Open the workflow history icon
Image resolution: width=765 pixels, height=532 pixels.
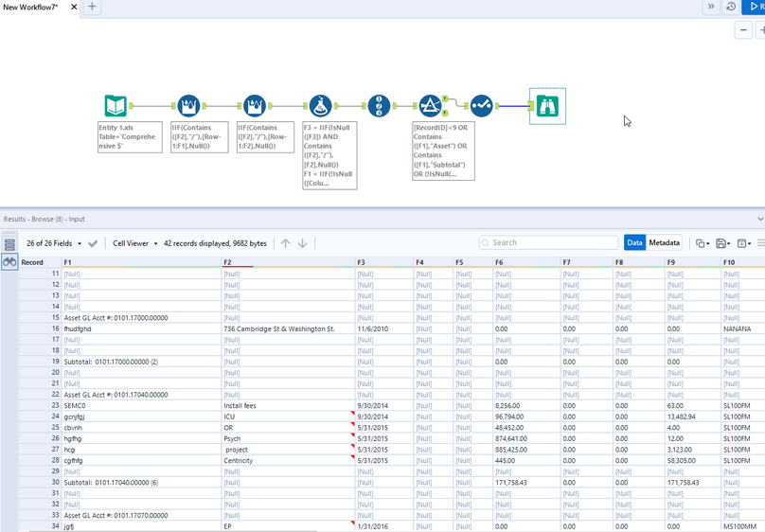[731, 7]
